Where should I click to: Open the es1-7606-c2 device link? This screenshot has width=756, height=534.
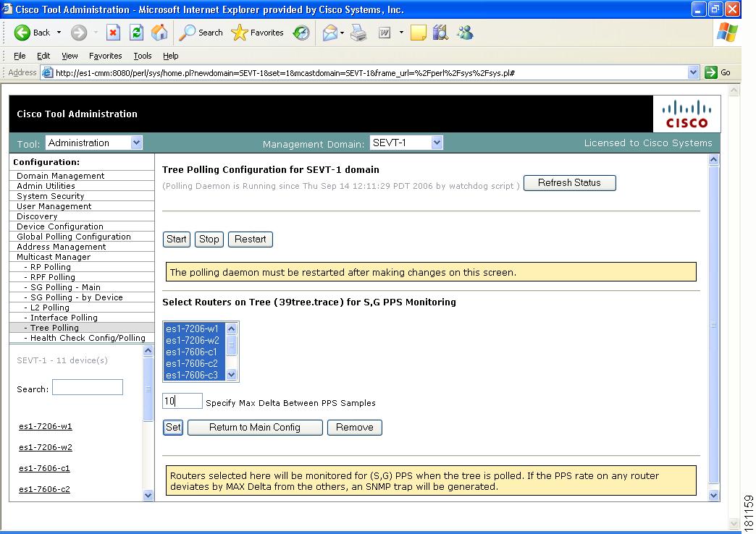[44, 489]
